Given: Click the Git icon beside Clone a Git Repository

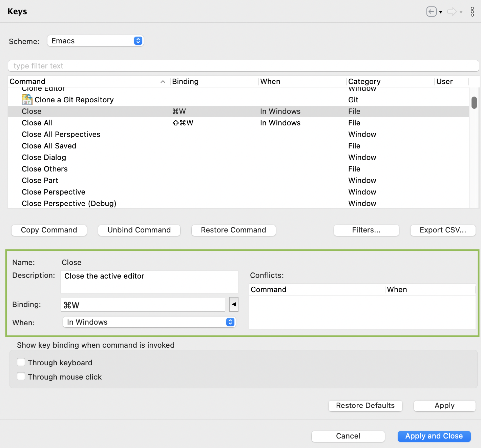Looking at the screenshot, I should tap(27, 99).
